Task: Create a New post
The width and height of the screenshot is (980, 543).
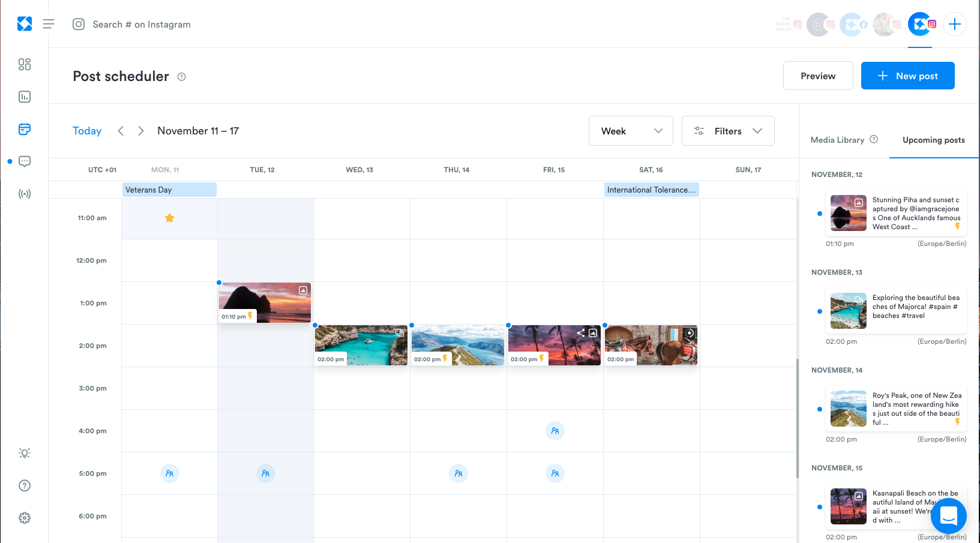Action: pos(908,76)
